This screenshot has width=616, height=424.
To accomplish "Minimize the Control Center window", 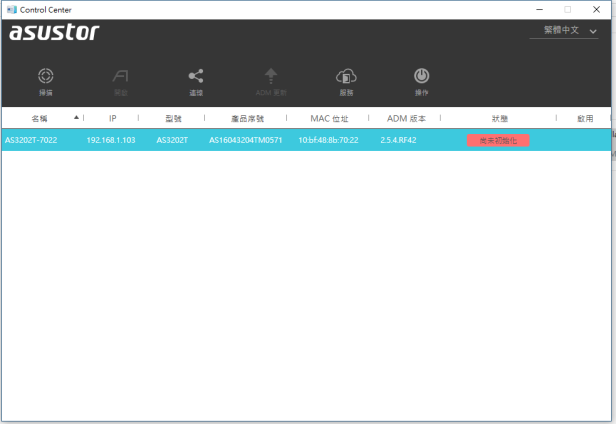I will tap(540, 9).
